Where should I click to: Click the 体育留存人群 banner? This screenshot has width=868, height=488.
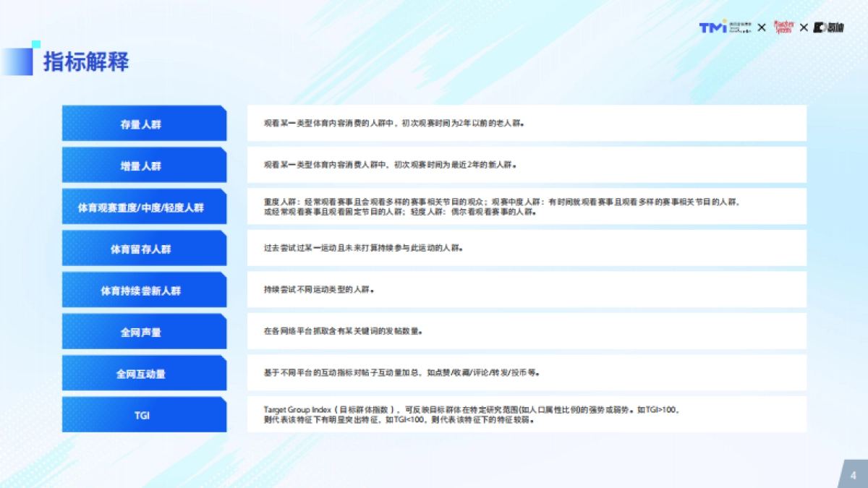pyautogui.click(x=144, y=247)
